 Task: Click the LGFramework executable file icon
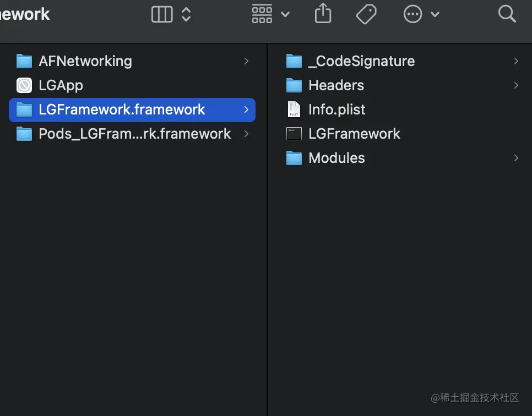coord(294,134)
